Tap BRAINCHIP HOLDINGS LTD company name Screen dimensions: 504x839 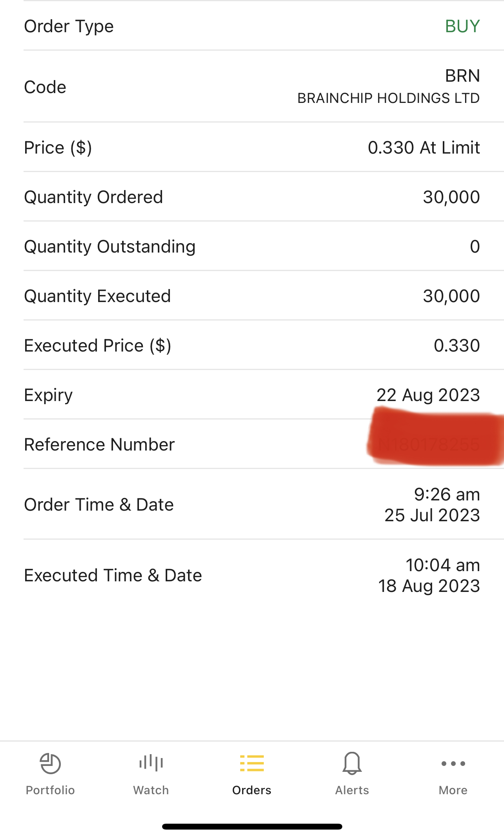pos(389,98)
